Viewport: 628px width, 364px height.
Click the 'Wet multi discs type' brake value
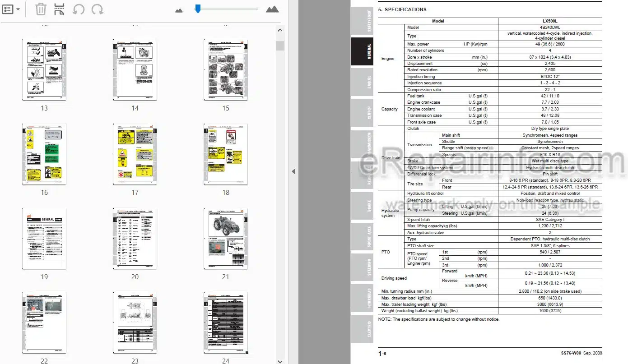tap(550, 161)
